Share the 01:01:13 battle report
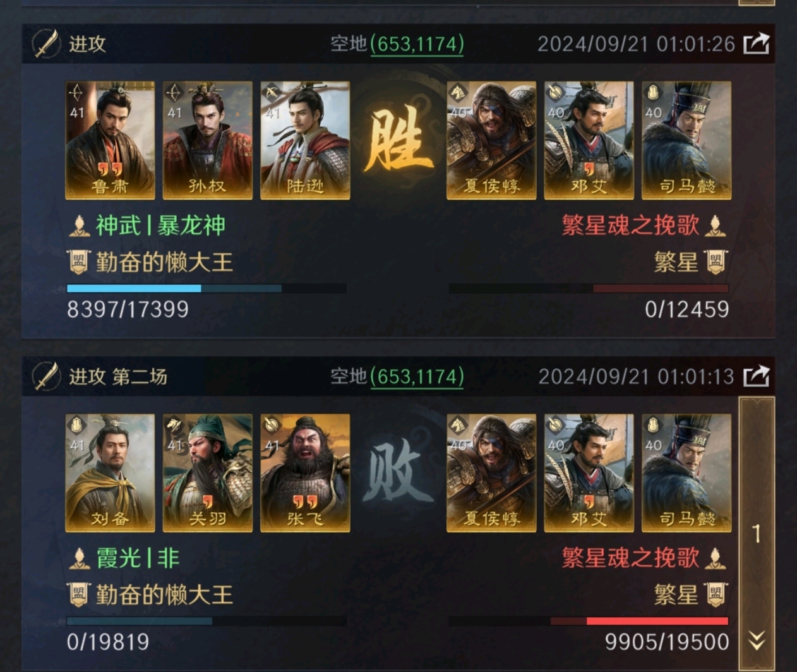The image size is (797, 672). [757, 376]
